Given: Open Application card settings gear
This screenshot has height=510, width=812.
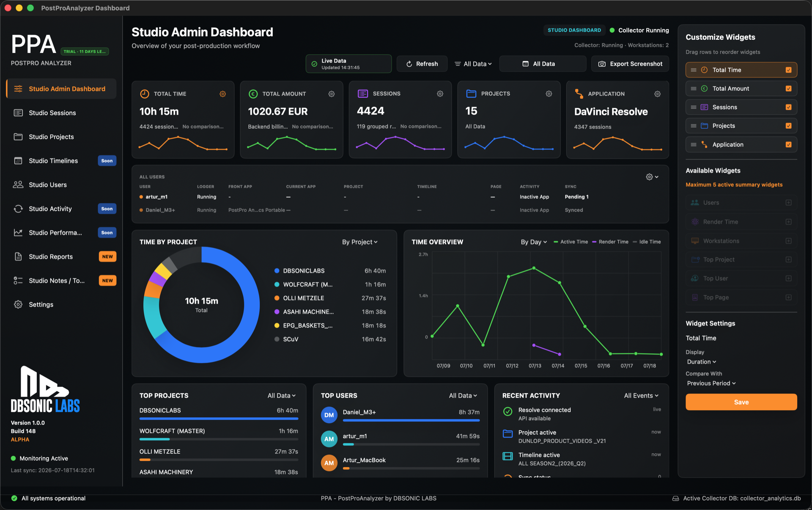Looking at the screenshot, I should 657,94.
